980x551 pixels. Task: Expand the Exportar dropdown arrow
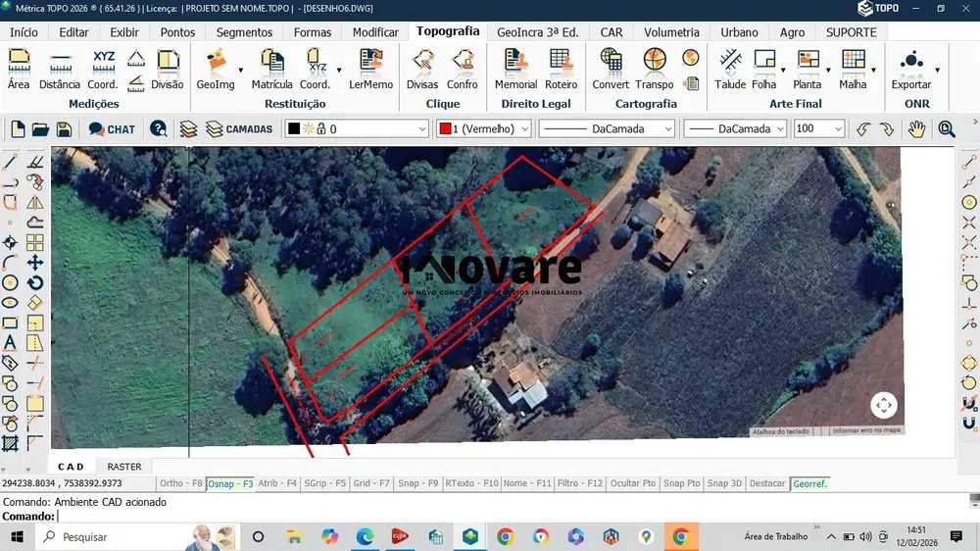tap(938, 70)
